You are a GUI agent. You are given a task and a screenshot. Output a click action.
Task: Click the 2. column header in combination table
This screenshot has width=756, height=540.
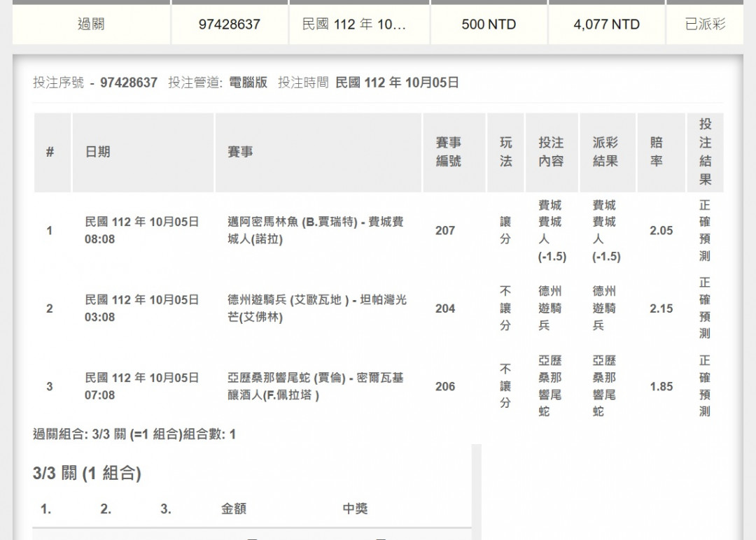point(106,509)
